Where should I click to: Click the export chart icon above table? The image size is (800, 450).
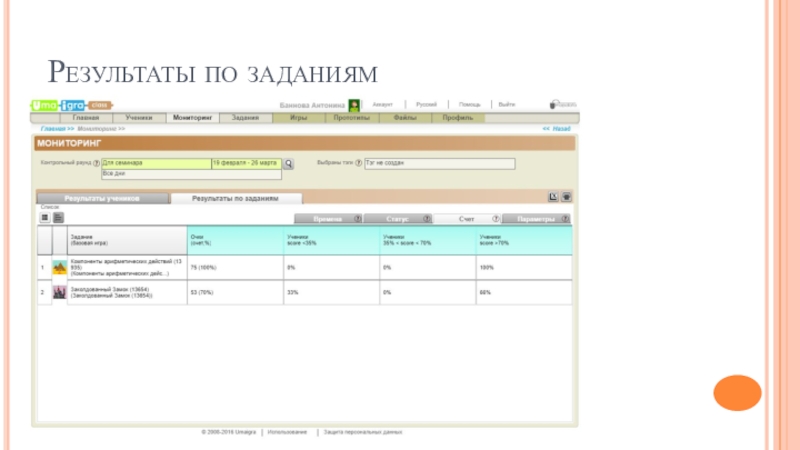[x=553, y=197]
